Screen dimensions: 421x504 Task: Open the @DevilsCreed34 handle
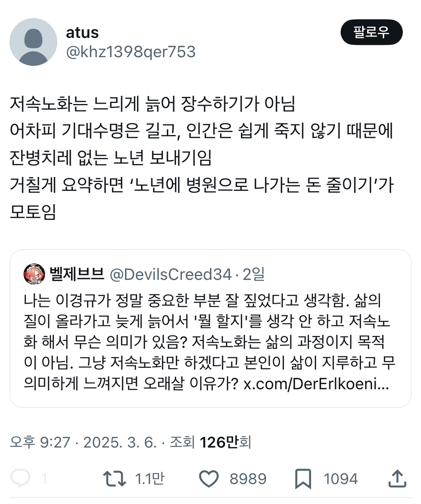[x=171, y=274]
